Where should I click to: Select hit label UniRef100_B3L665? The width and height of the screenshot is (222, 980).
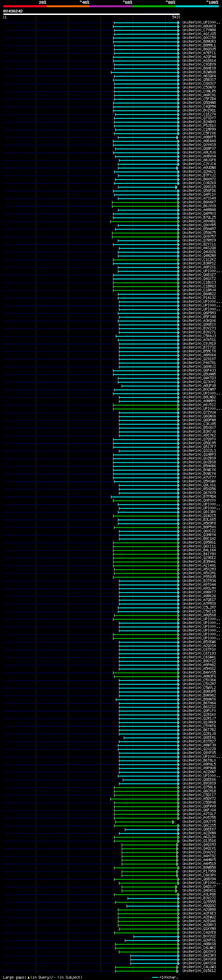tap(199, 519)
